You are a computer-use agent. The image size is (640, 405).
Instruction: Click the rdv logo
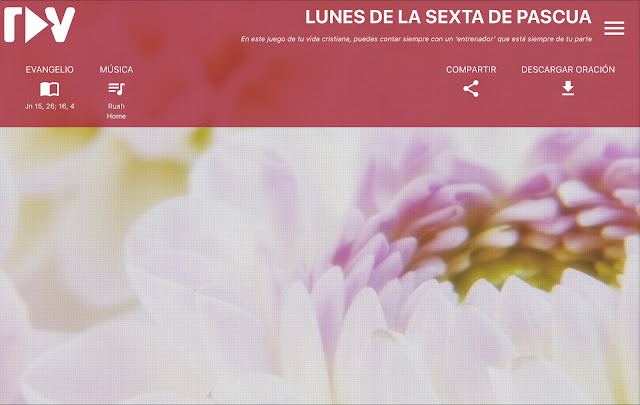point(40,24)
